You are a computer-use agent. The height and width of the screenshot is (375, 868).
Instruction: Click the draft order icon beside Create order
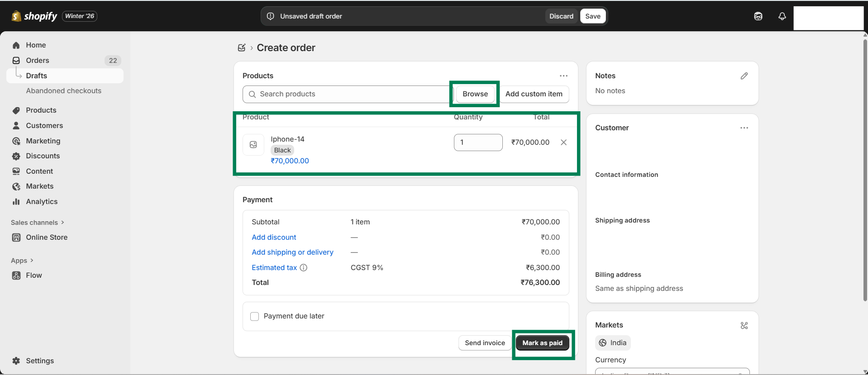(x=242, y=48)
